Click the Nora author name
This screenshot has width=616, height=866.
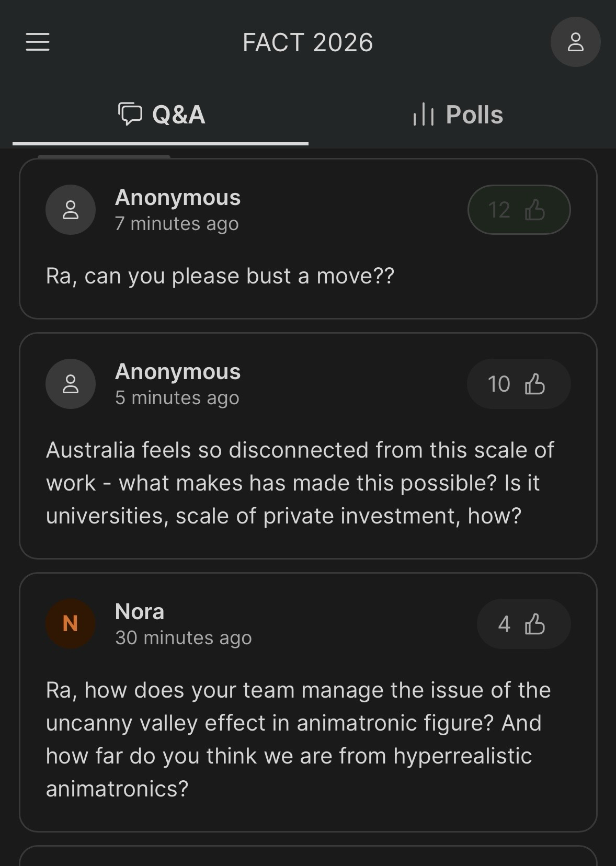click(140, 611)
